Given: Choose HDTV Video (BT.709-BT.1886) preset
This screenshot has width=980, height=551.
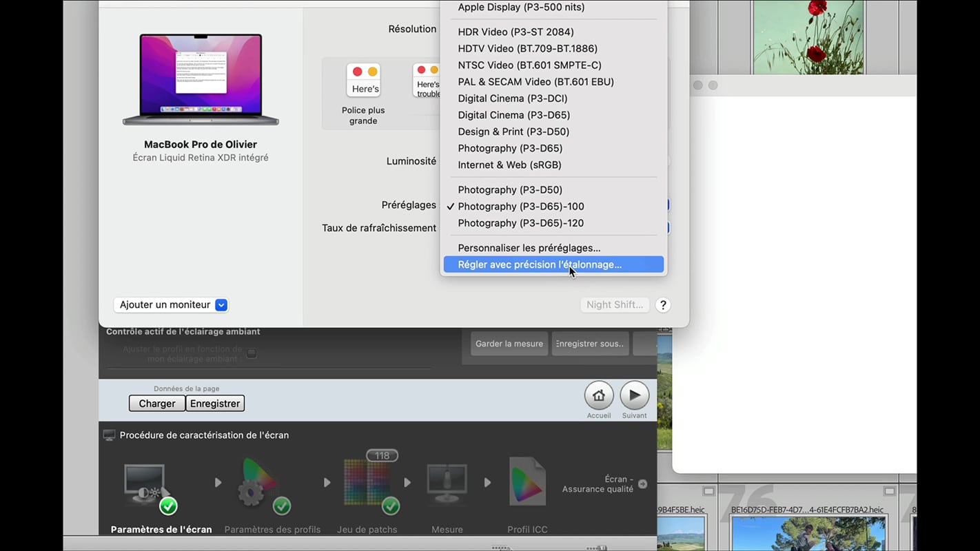Looking at the screenshot, I should click(553, 48).
